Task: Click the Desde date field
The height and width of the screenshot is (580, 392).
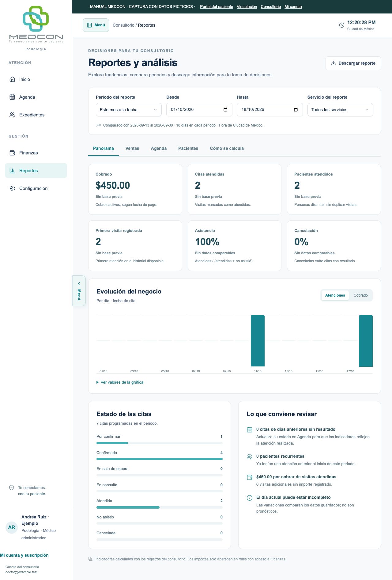Action: pyautogui.click(x=199, y=110)
